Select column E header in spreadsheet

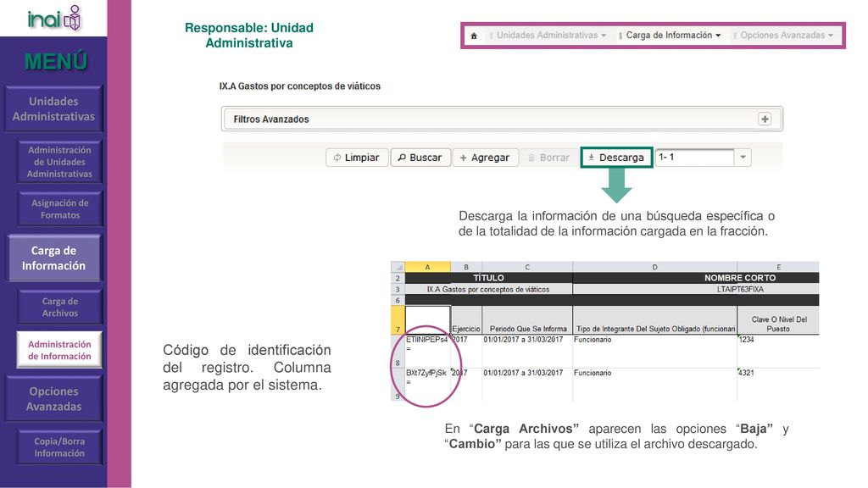pos(778,267)
